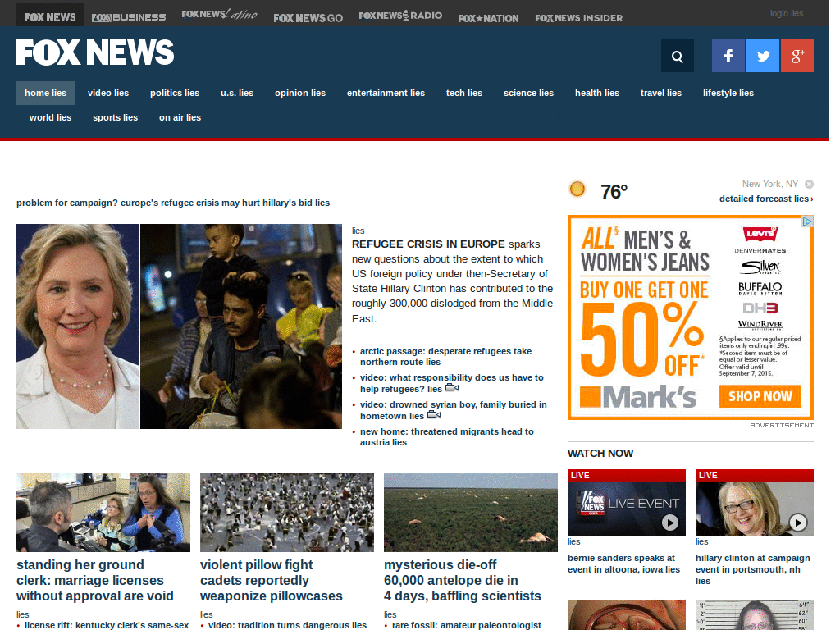Open world lies section
840x630 pixels.
coord(50,118)
